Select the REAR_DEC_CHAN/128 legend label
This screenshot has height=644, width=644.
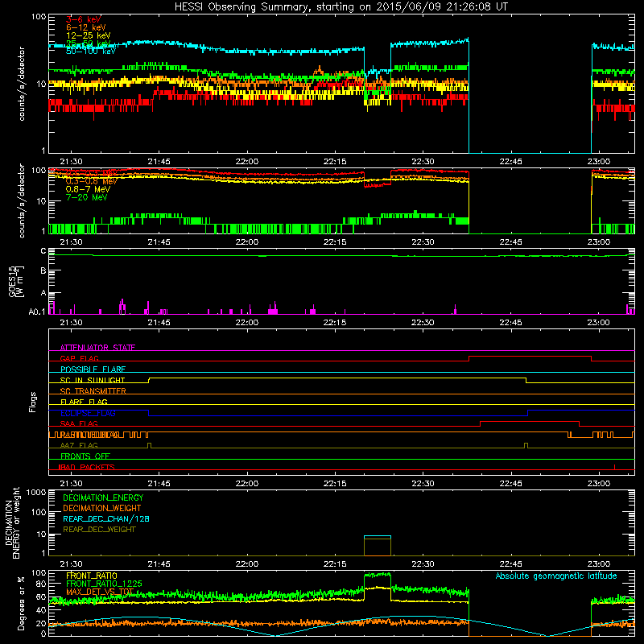coord(106,518)
